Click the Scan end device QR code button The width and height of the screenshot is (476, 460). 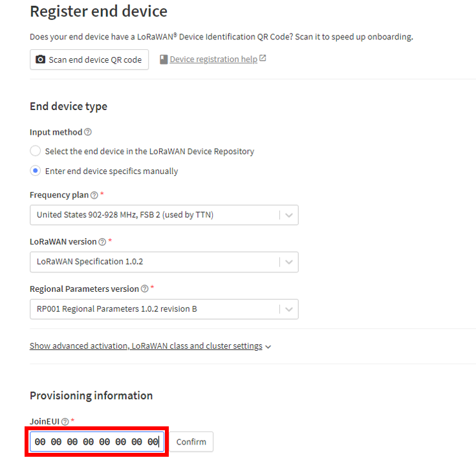89,60
